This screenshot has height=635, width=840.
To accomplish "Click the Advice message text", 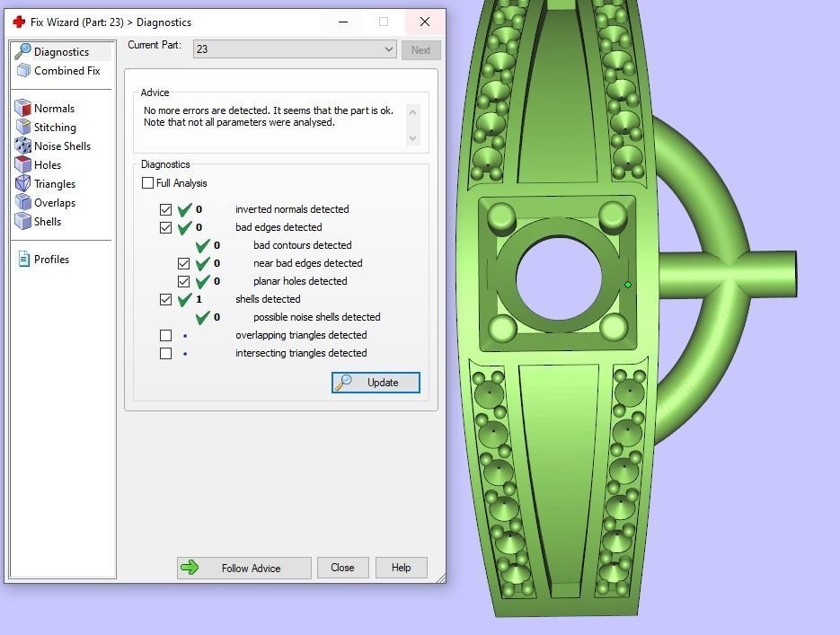I will 269,116.
